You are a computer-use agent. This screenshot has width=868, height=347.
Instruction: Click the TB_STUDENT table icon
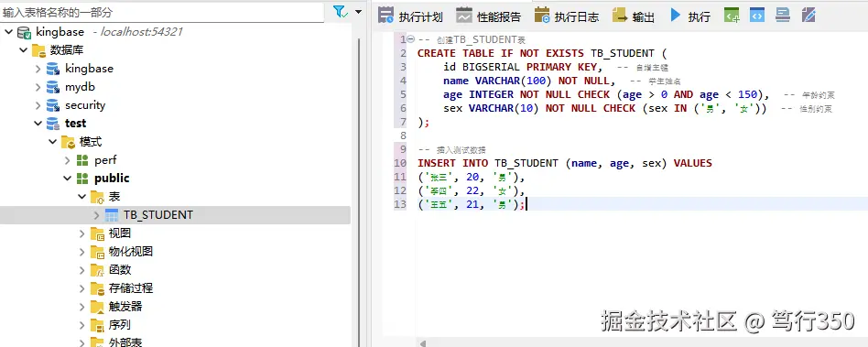pos(112,215)
